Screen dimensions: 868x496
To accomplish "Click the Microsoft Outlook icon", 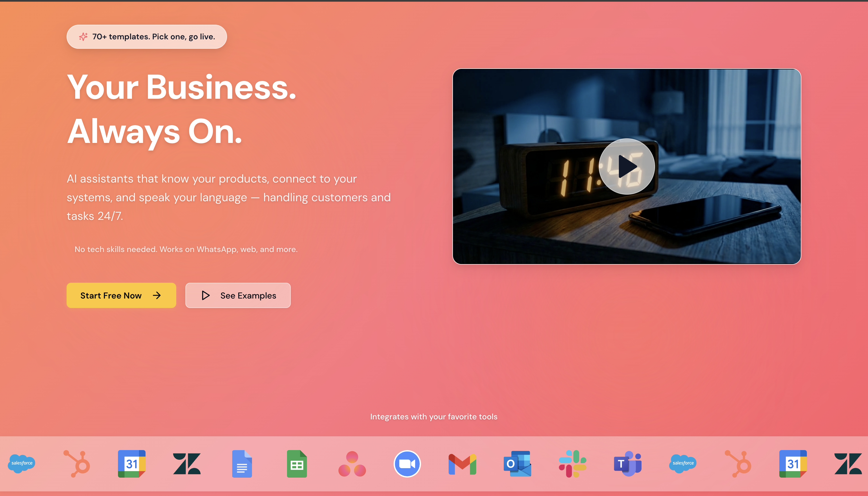I will [x=517, y=464].
